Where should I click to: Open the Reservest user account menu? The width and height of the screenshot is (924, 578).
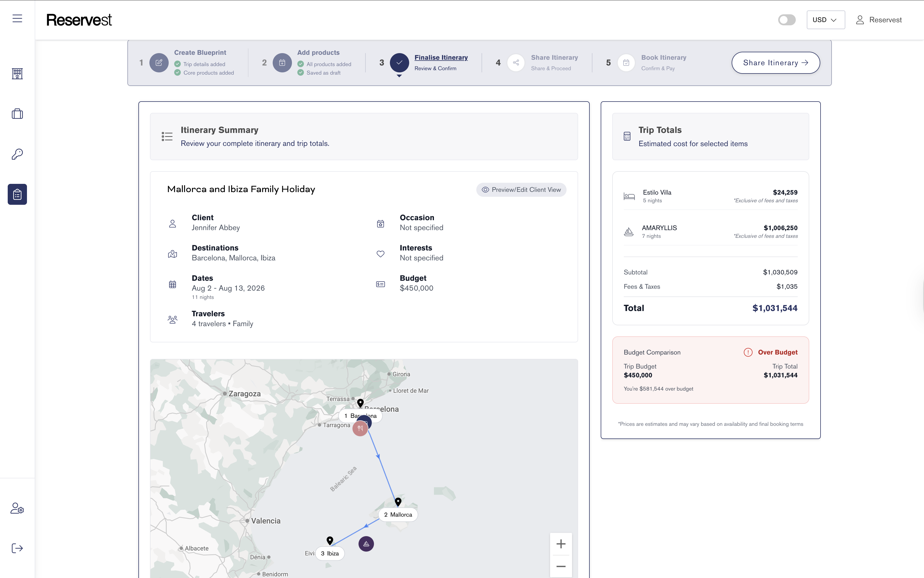[x=879, y=20]
